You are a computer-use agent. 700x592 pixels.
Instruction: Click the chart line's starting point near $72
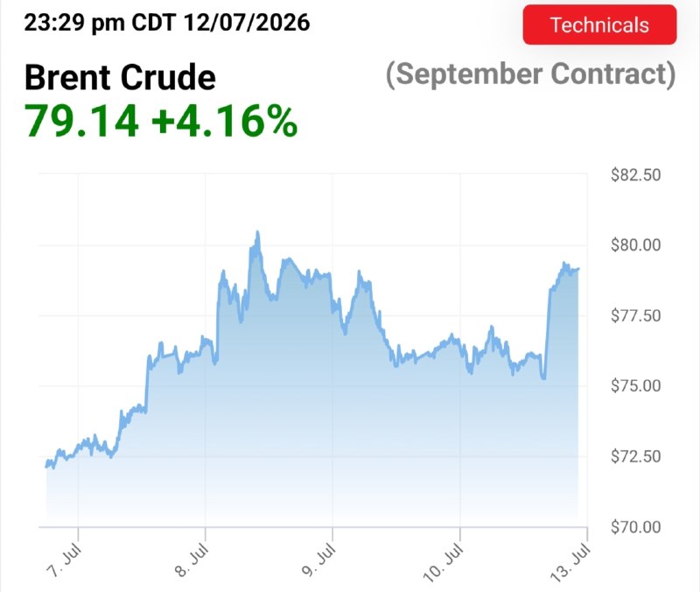[x=46, y=467]
